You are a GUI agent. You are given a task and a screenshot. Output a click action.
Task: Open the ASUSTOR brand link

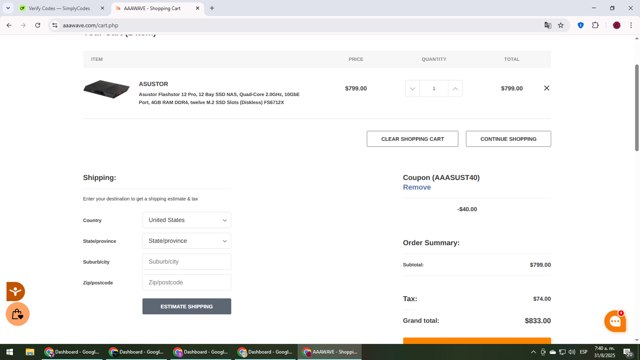153,84
